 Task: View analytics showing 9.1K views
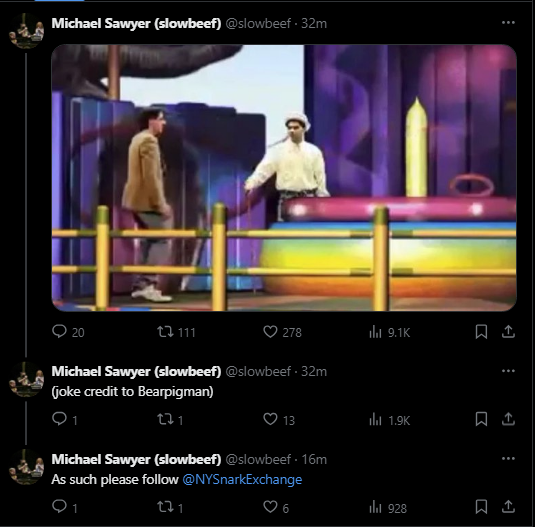click(390, 332)
